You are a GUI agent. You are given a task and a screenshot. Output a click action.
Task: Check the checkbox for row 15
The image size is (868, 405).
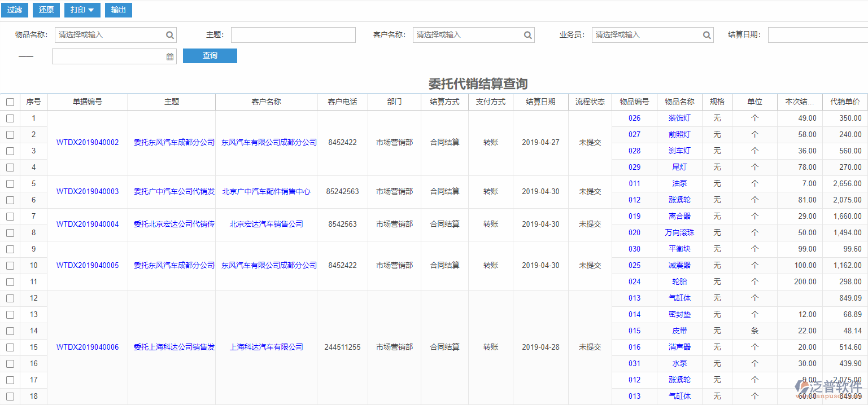[10, 347]
